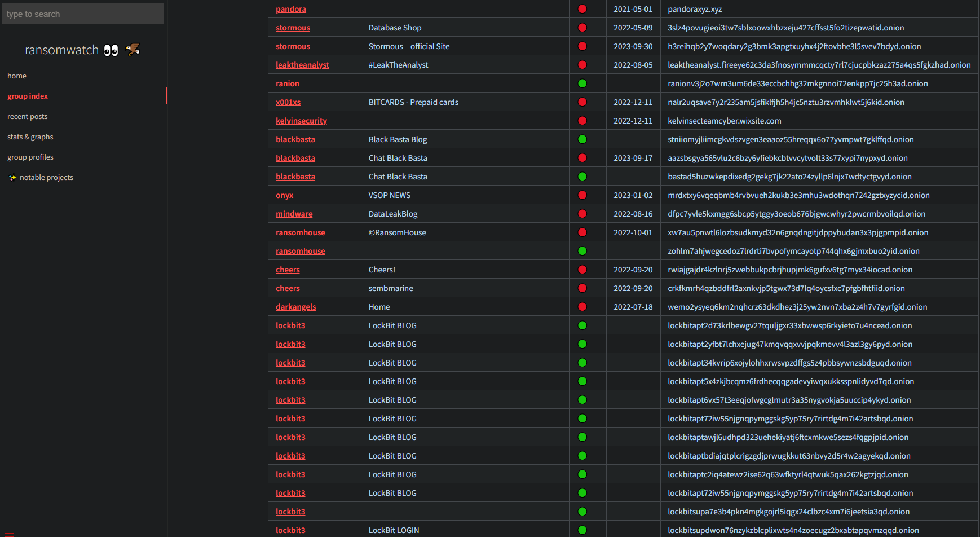The width and height of the screenshot is (980, 537).
Task: Select the kelvinsecteamcyber.wixsite.com address
Action: pyautogui.click(x=725, y=121)
